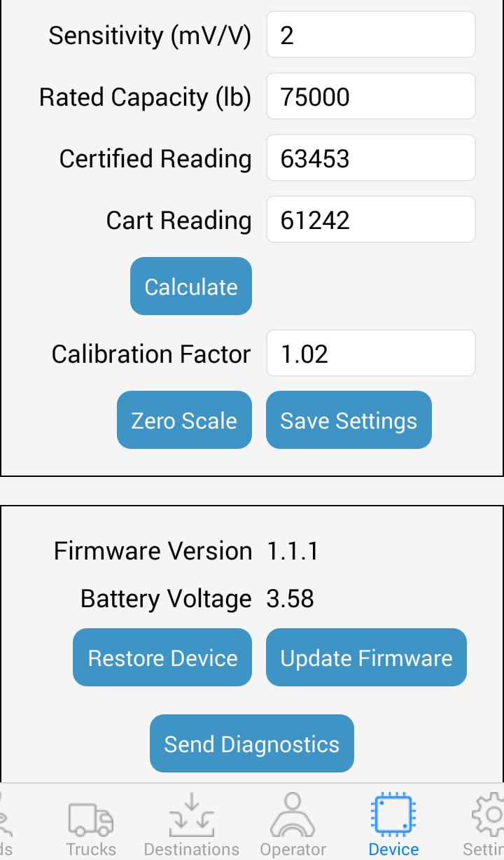Focus the Rated Capacity (lb) field
Screen dimensions: 504x860
[x=371, y=97]
